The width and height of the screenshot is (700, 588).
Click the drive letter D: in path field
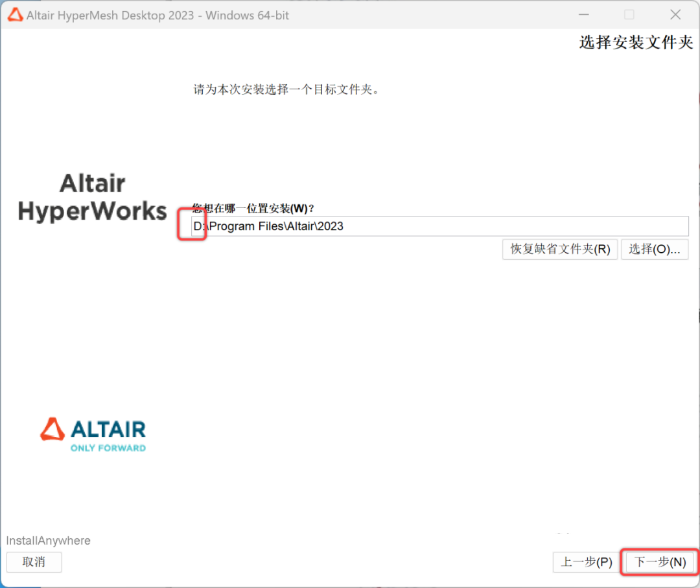pos(198,226)
